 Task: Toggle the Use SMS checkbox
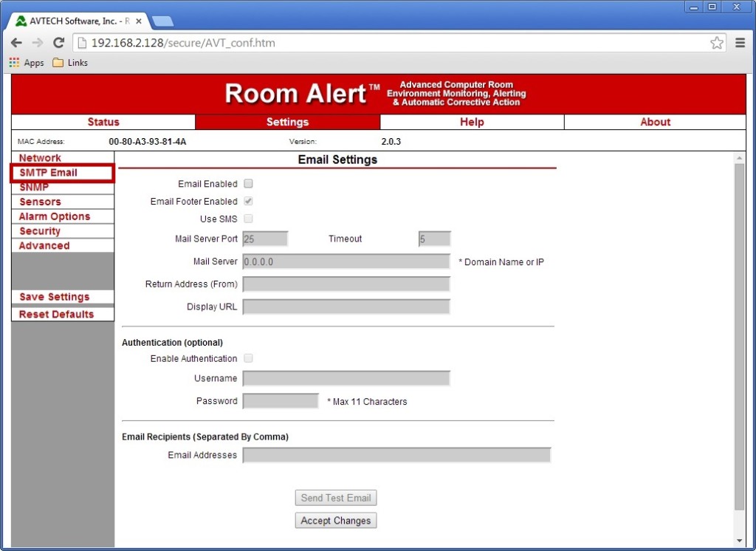click(x=248, y=219)
